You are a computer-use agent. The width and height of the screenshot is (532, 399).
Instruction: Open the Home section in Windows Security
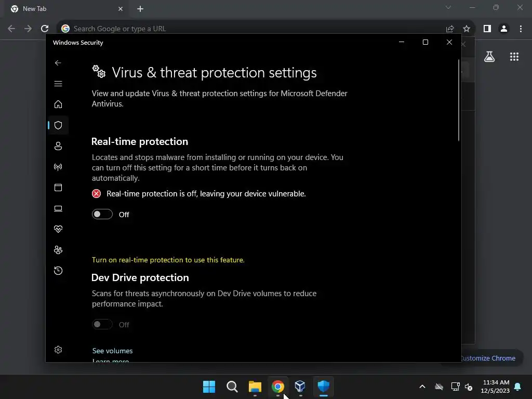pyautogui.click(x=58, y=104)
